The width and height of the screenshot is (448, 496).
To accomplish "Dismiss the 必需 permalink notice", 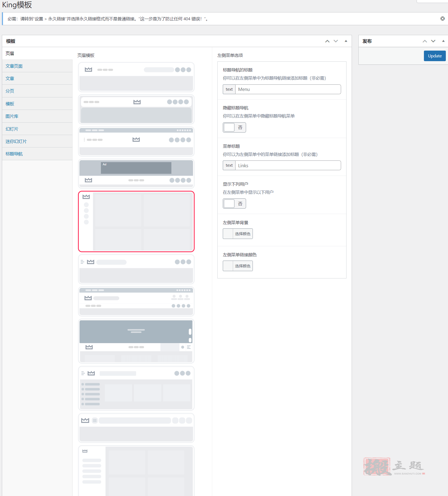I will pyautogui.click(x=442, y=19).
